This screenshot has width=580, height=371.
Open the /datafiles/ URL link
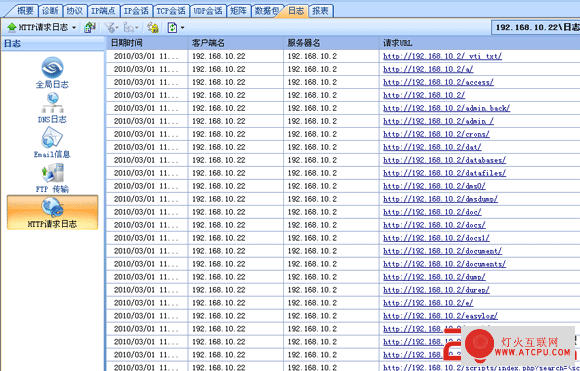[445, 173]
